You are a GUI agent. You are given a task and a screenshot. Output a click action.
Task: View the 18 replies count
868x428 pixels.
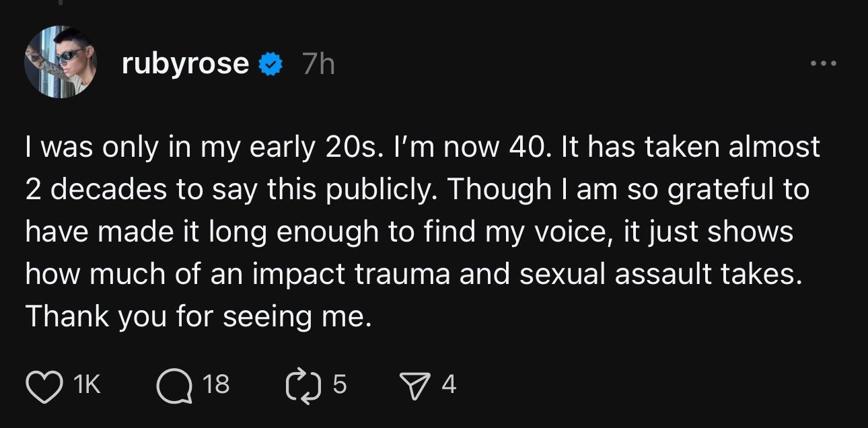[x=215, y=385]
